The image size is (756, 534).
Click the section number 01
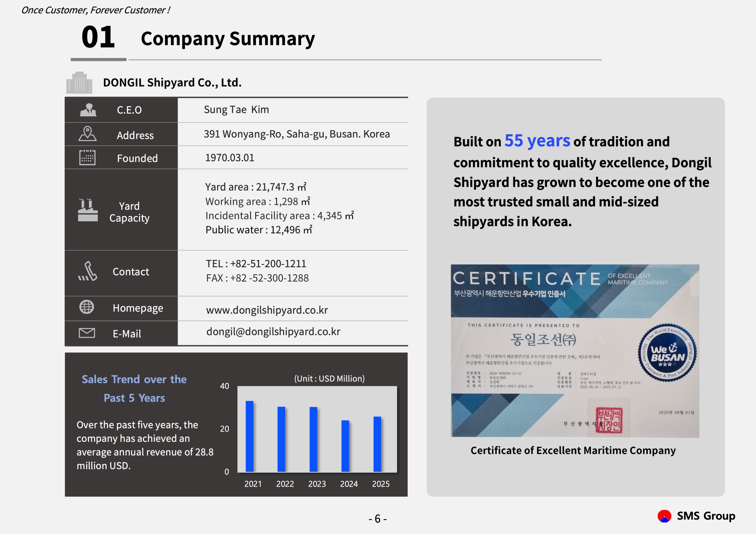[98, 37]
